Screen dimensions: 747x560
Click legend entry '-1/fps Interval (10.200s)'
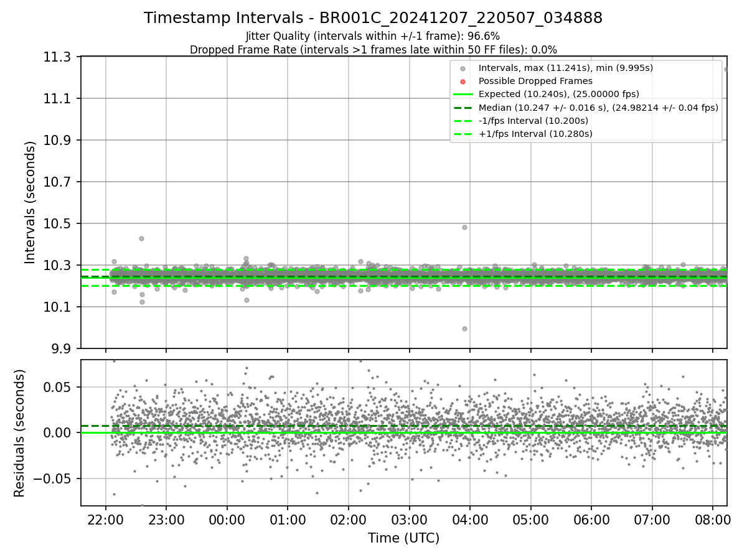(x=533, y=121)
